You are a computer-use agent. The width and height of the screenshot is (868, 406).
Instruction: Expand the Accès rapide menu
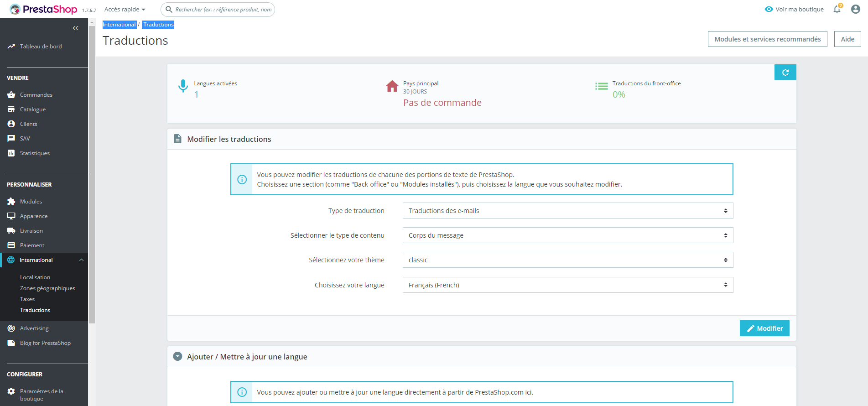(125, 9)
